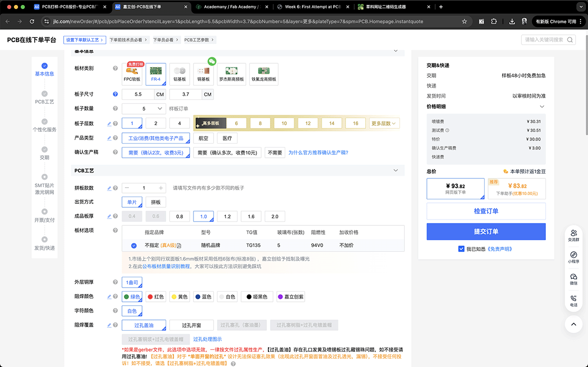Click edit pencil icon beside 产品类型
Image resolution: width=588 pixels, height=367 pixels.
[x=109, y=138]
